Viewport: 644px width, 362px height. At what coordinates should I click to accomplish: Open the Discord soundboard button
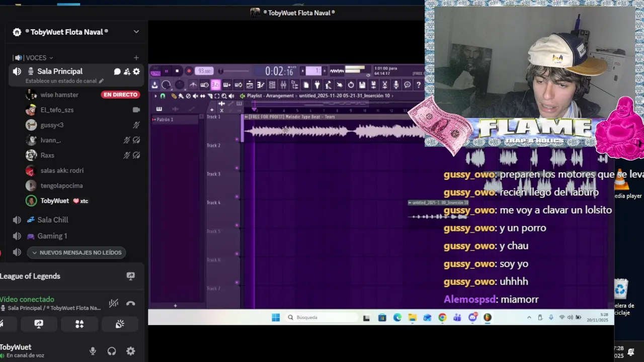point(120,324)
